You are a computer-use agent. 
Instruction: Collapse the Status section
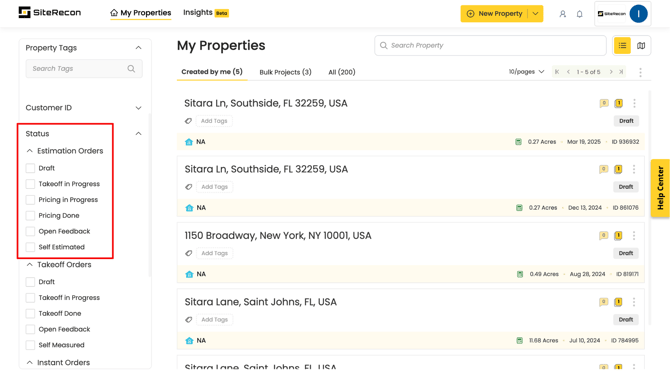[138, 133]
